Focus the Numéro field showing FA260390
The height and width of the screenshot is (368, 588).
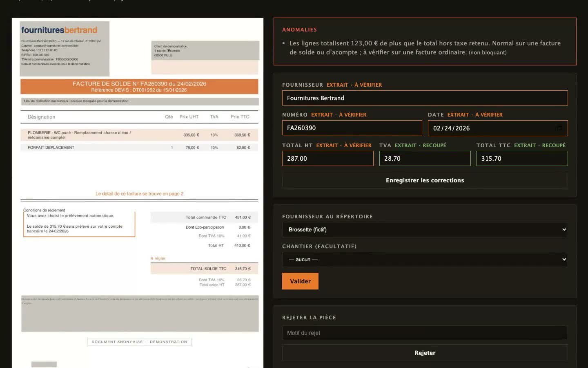click(352, 128)
